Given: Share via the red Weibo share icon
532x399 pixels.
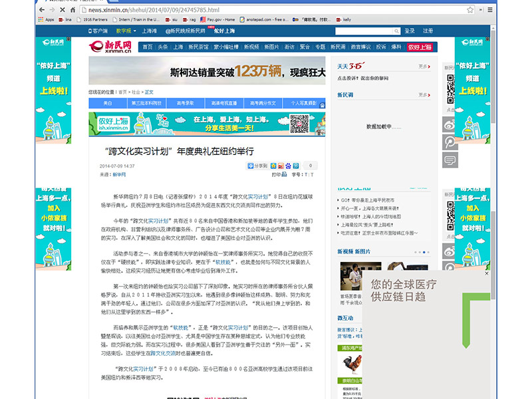Looking at the screenshot, I should point(281,166).
